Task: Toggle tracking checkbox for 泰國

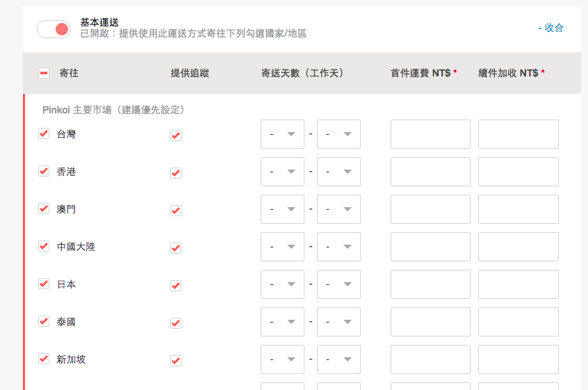Action: 176,323
